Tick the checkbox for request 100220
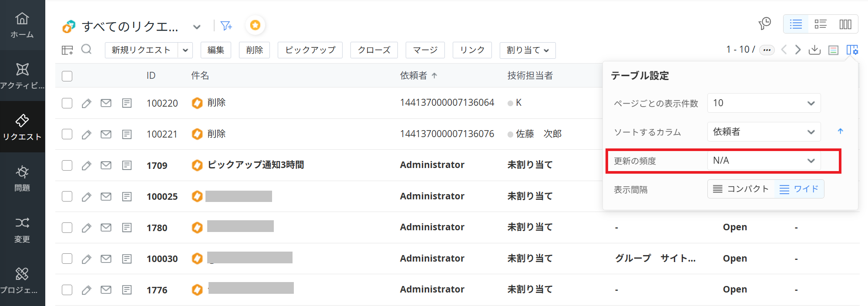This screenshot has height=306, width=868. pyautogui.click(x=67, y=103)
